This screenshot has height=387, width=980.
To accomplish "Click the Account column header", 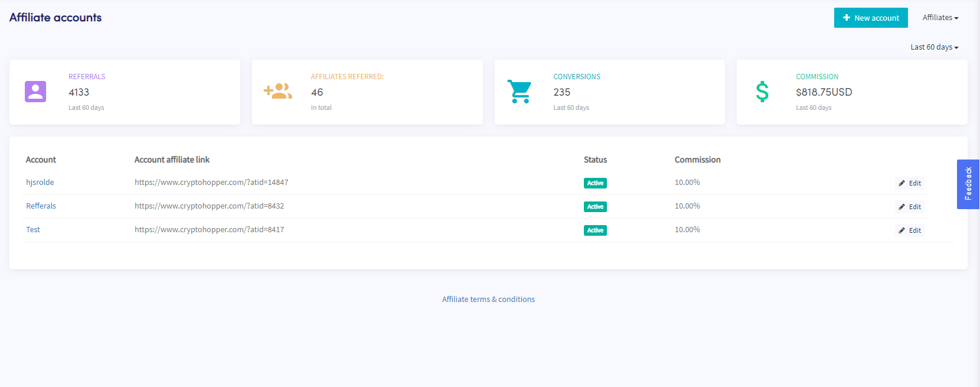I will (x=41, y=160).
